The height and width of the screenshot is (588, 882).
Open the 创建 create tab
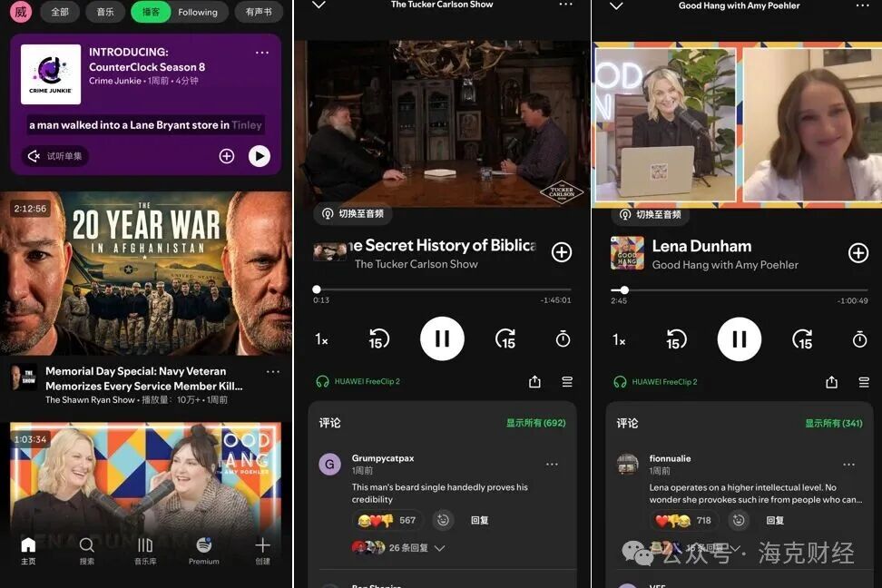click(262, 551)
